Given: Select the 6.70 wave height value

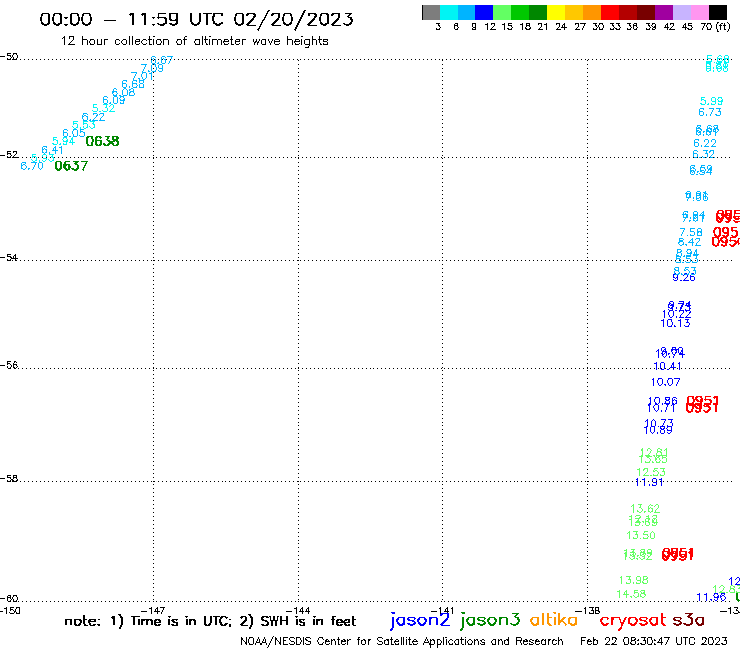Looking at the screenshot, I should click(x=32, y=166).
